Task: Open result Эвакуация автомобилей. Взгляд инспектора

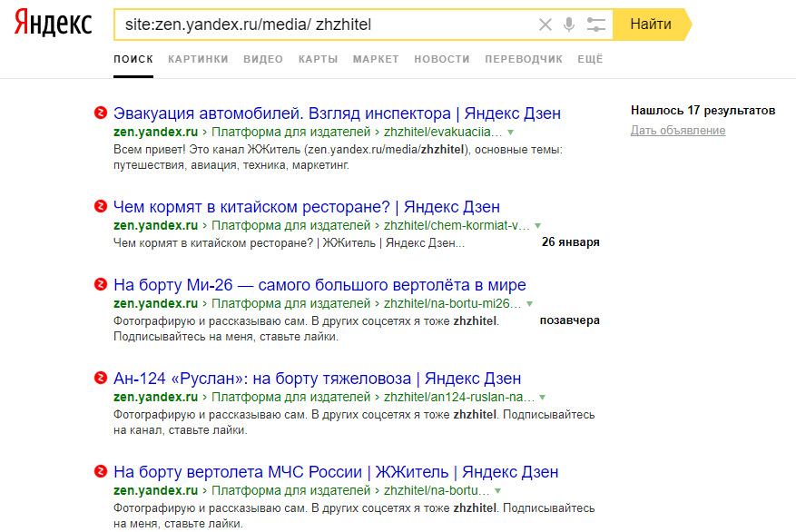Action: pos(337,113)
